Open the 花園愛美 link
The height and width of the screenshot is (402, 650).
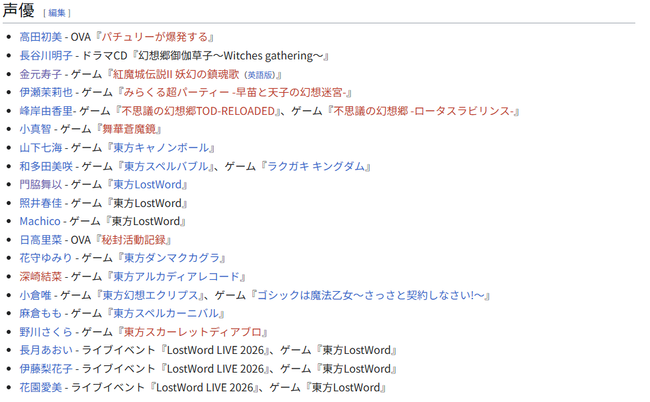tap(41, 387)
